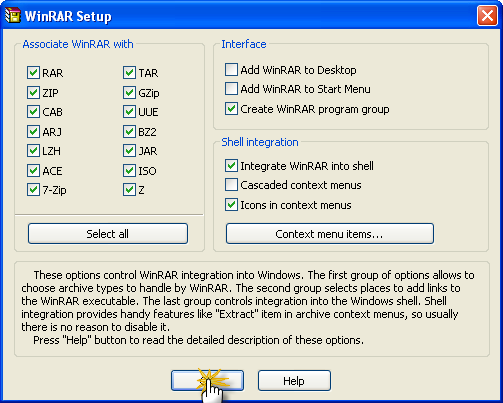
Task: Uncheck the 7-Zip checkbox
Action: 33,190
